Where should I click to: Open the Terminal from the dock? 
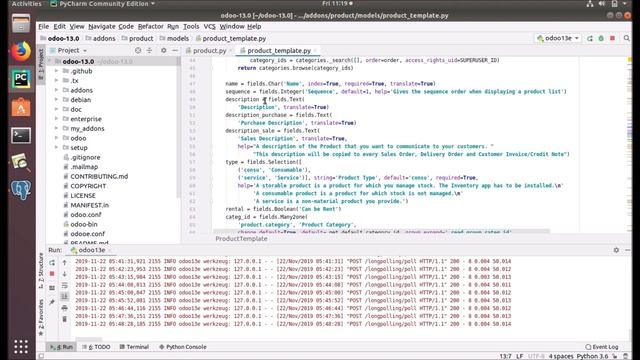[x=21, y=136]
